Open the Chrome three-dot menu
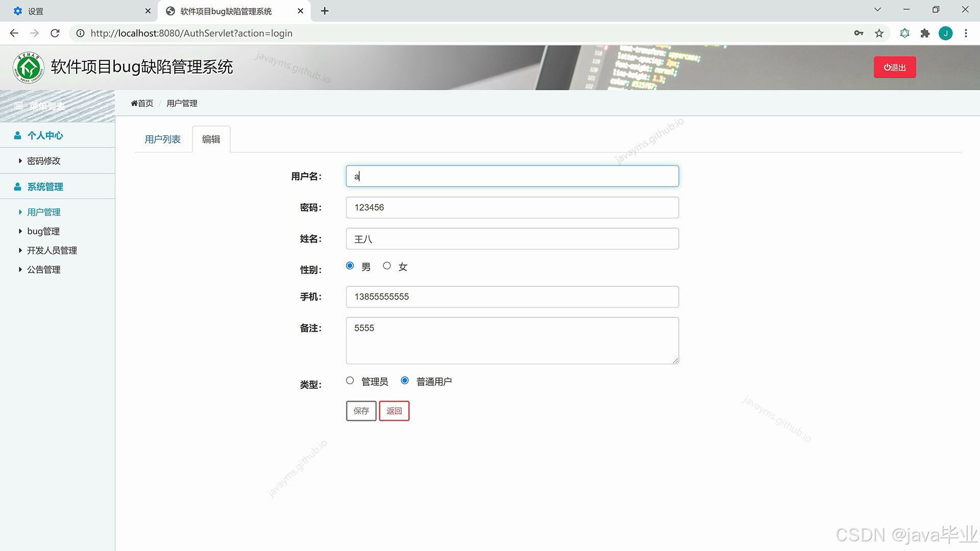Image resolution: width=980 pixels, height=551 pixels. 966,33
